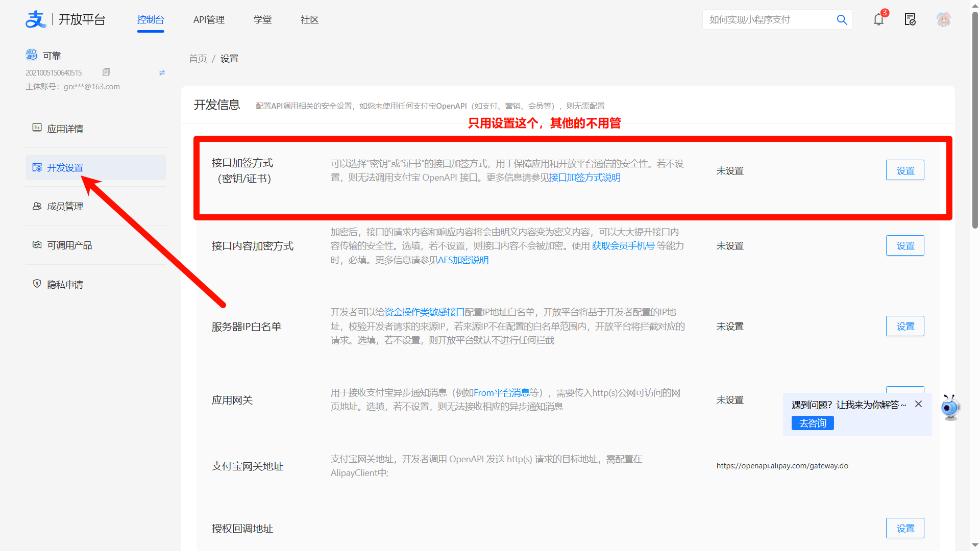This screenshot has height=551, width=980.
Task: Click the 去咨询 button in the chat popup
Action: click(x=812, y=423)
